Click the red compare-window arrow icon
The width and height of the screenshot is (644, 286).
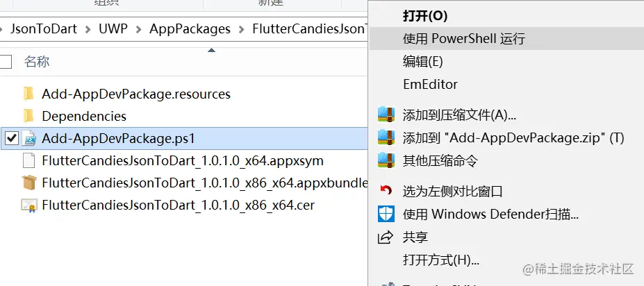(386, 191)
